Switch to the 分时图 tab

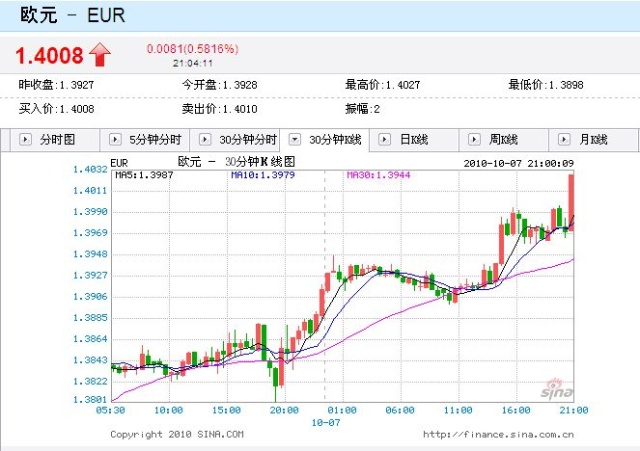(x=56, y=140)
